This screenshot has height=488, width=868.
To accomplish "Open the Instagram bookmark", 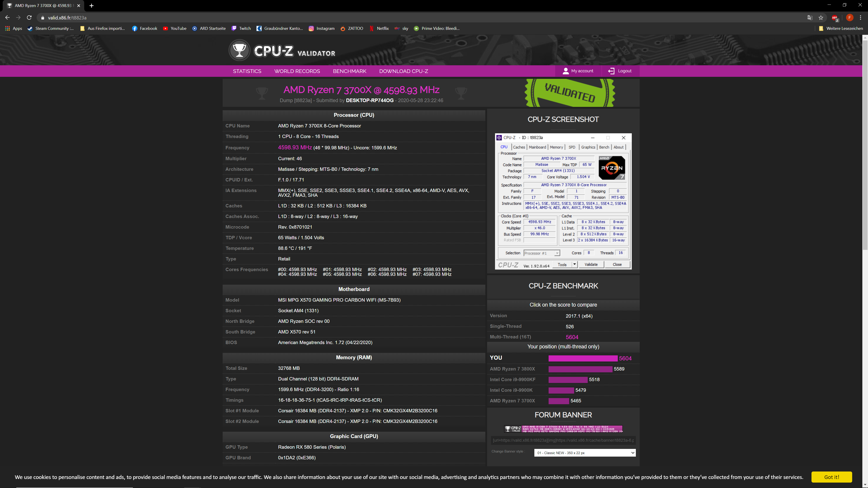I will pyautogui.click(x=322, y=28).
